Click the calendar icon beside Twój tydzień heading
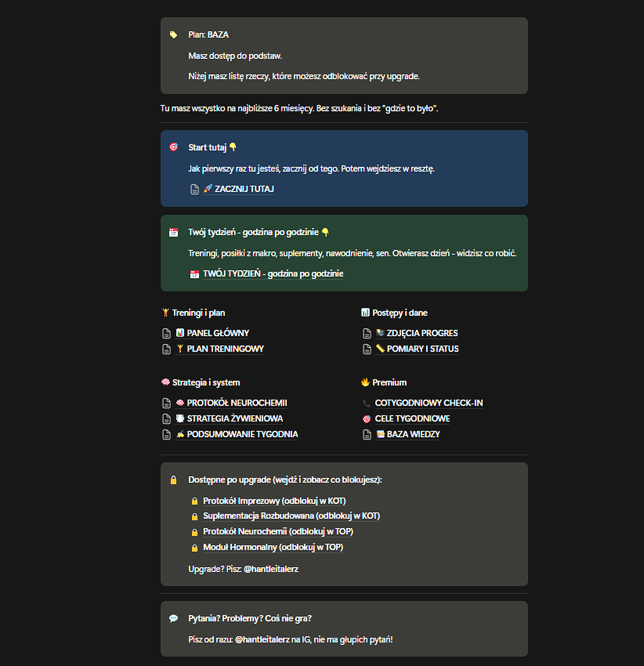 tap(173, 233)
